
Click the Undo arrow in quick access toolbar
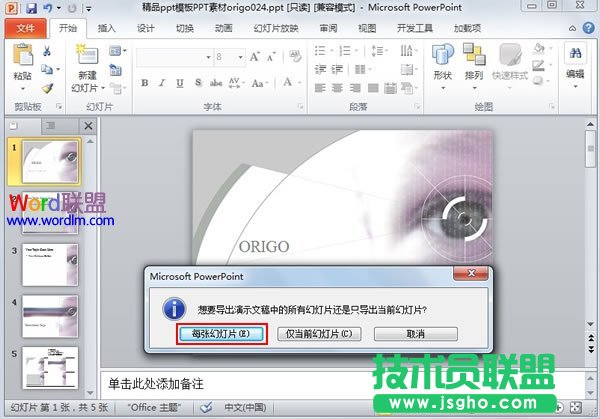point(47,8)
